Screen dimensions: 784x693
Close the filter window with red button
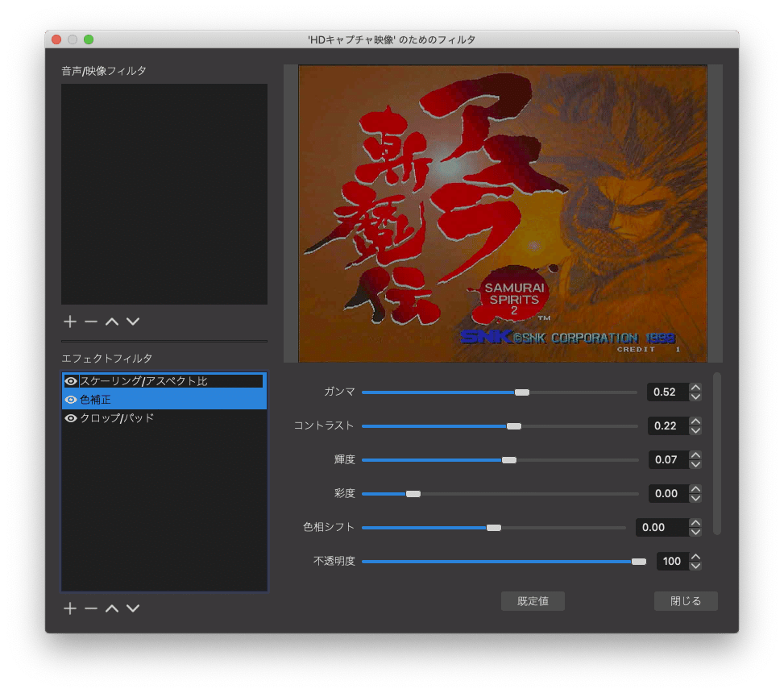[56, 39]
